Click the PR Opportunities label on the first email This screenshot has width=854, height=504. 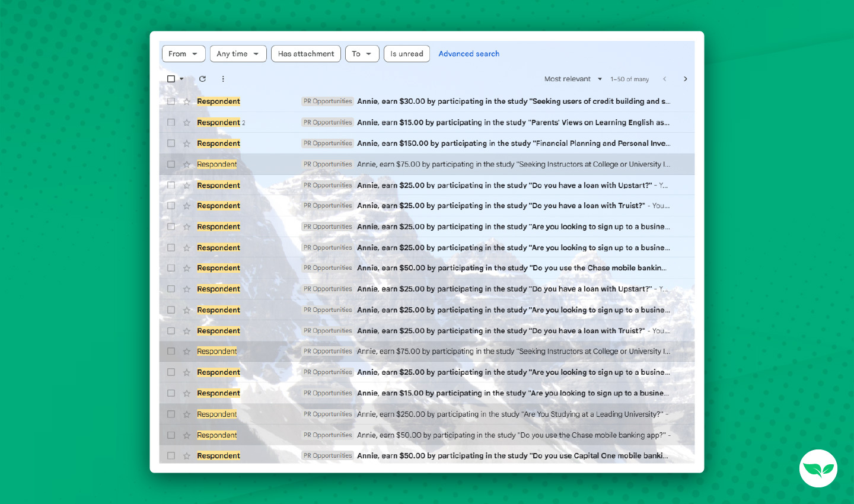click(327, 101)
